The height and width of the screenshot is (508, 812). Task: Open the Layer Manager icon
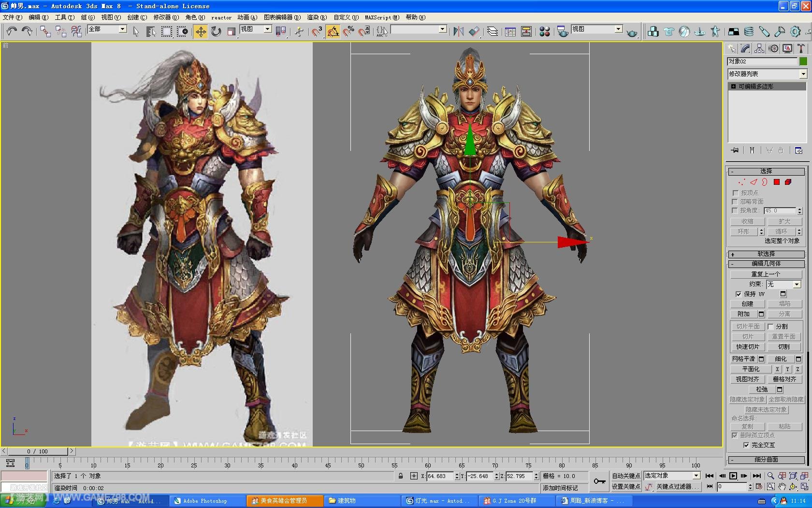coord(493,31)
